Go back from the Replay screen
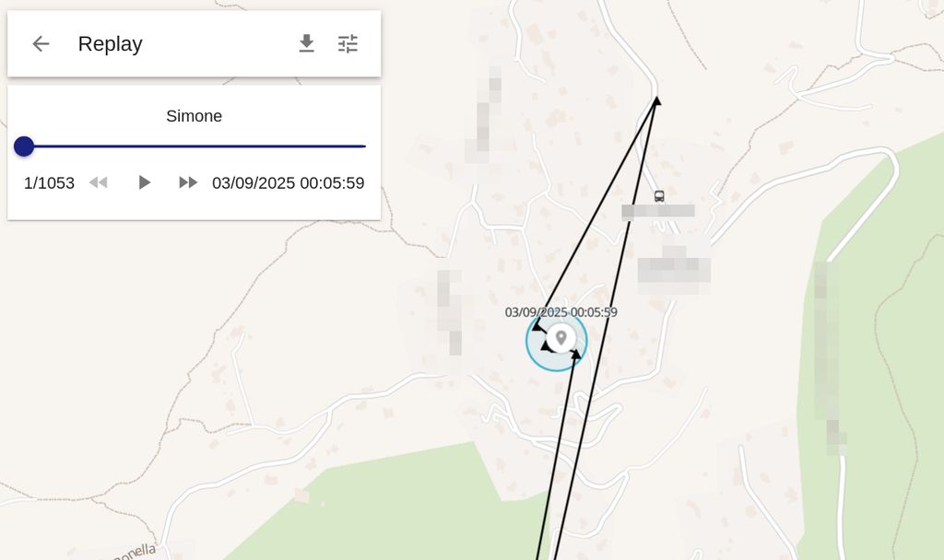 point(41,43)
